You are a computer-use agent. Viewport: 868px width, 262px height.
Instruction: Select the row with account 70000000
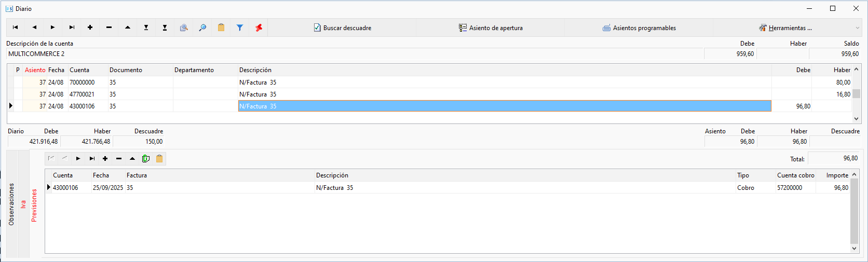[430, 82]
